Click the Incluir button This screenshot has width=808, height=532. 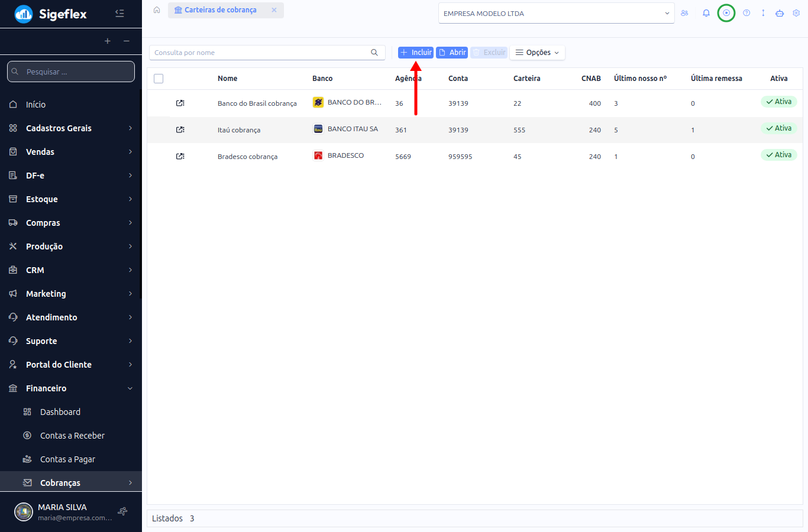[416, 53]
